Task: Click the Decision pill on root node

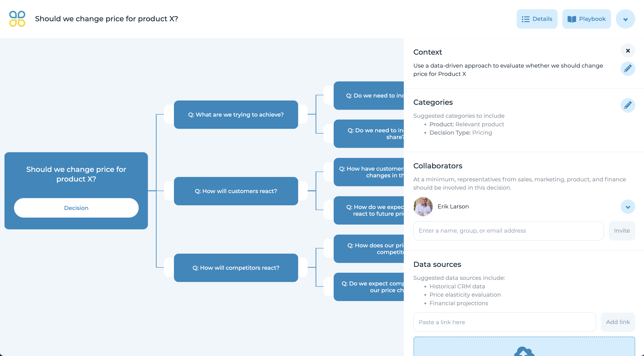Action: 76,208
